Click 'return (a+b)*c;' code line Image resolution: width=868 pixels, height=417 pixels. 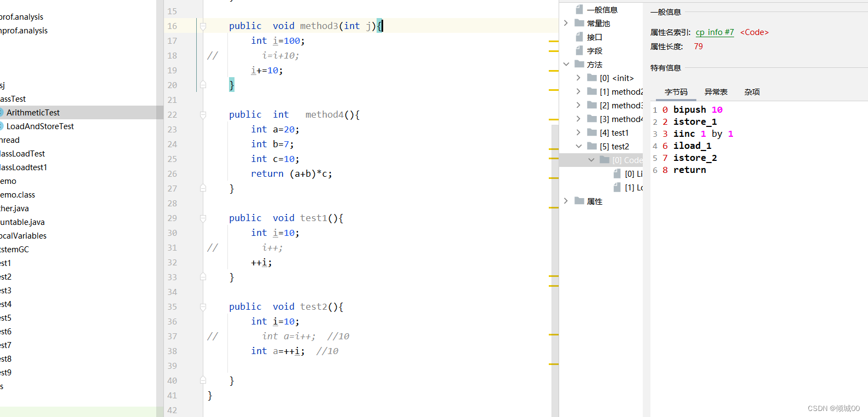click(291, 173)
